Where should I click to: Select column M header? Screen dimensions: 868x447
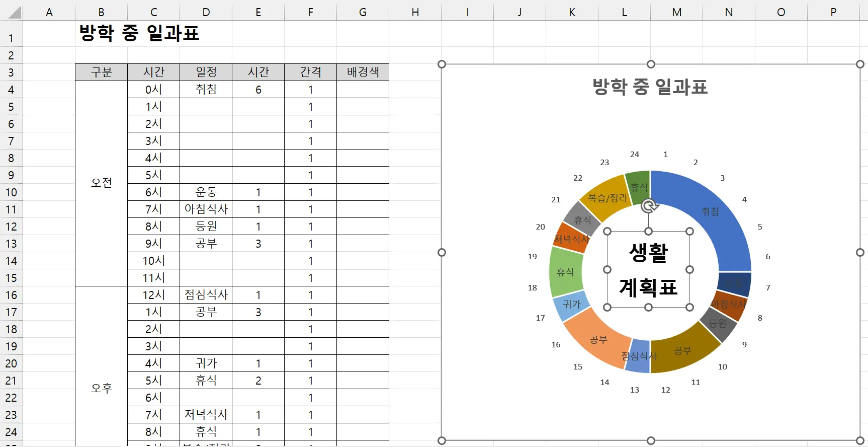676,12
